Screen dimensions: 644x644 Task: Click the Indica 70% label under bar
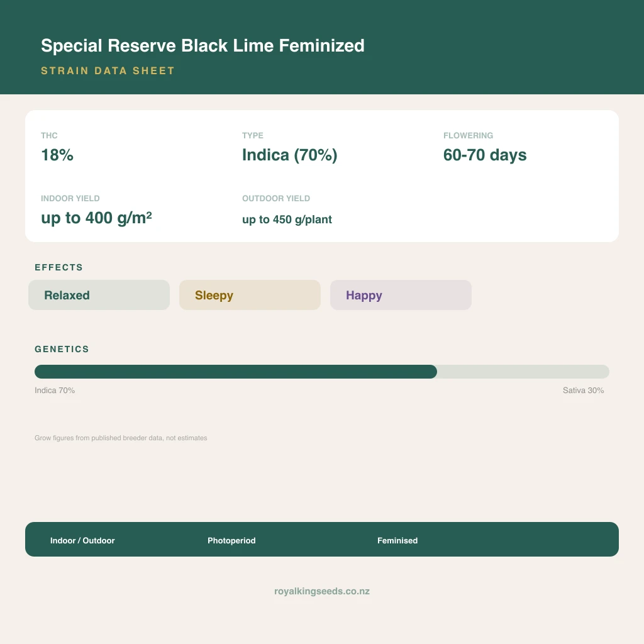[x=55, y=390]
